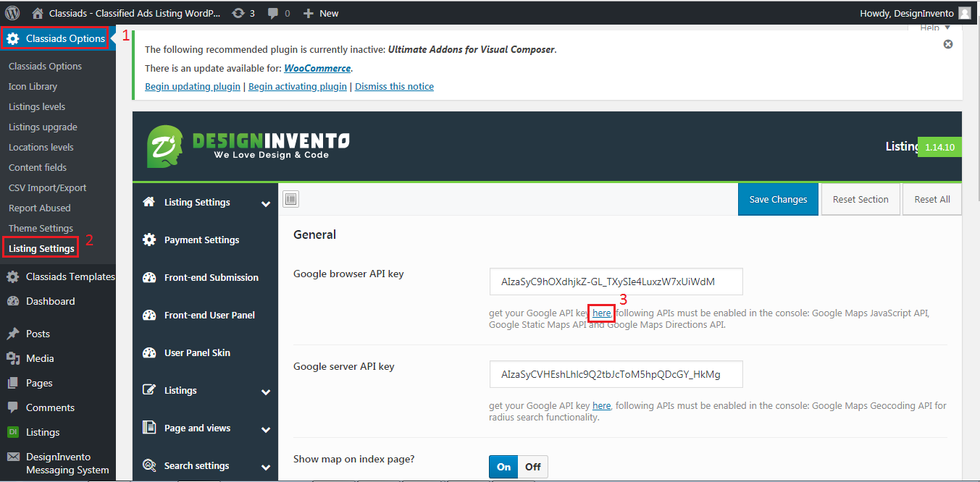Open Listing Settings menu item in sidebar
The image size is (980, 482).
coord(41,248)
